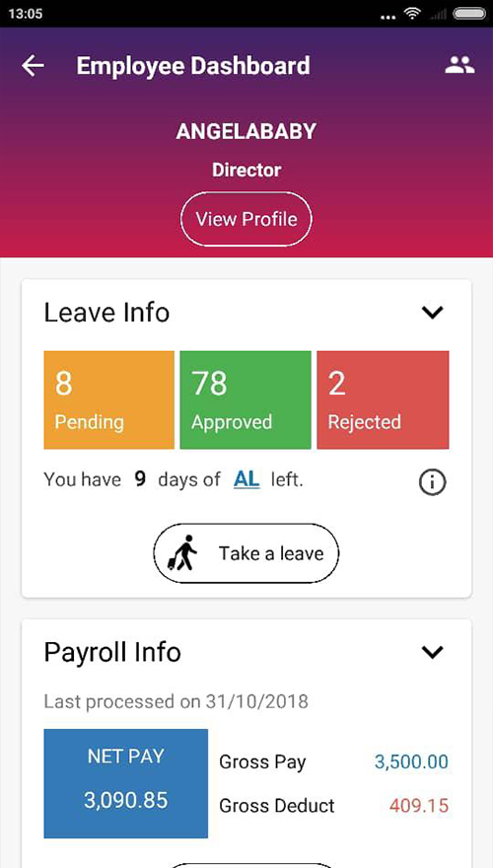Viewport: 493px width, 868px height.
Task: Tap the signal strength icon
Action: point(438,14)
